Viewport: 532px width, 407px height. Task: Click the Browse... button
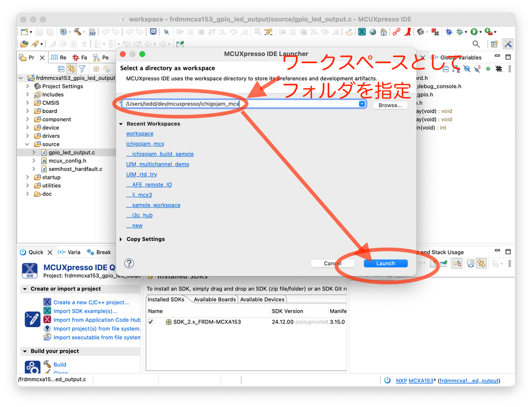390,105
